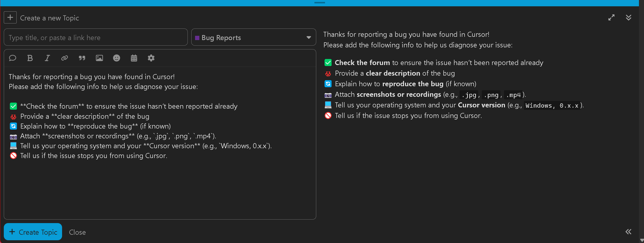Image resolution: width=644 pixels, height=243 pixels.
Task: Click the laptop emoji in editor text
Action: pos(13,146)
